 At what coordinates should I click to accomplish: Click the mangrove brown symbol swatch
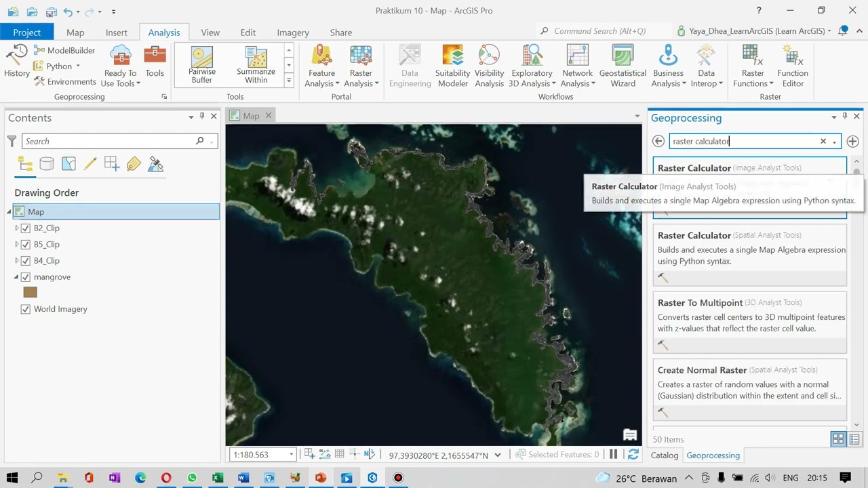coord(30,292)
